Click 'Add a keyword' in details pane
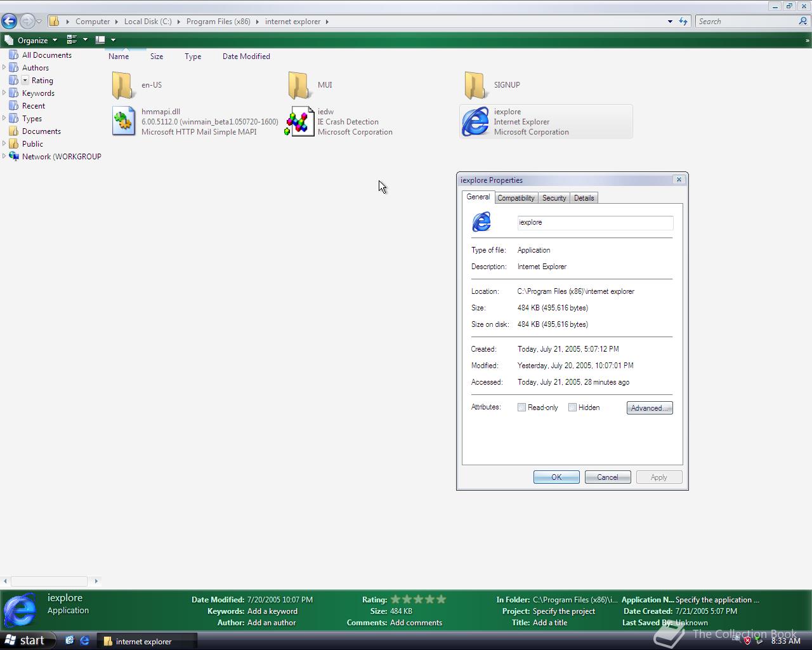The height and width of the screenshot is (650, 812). click(272, 611)
